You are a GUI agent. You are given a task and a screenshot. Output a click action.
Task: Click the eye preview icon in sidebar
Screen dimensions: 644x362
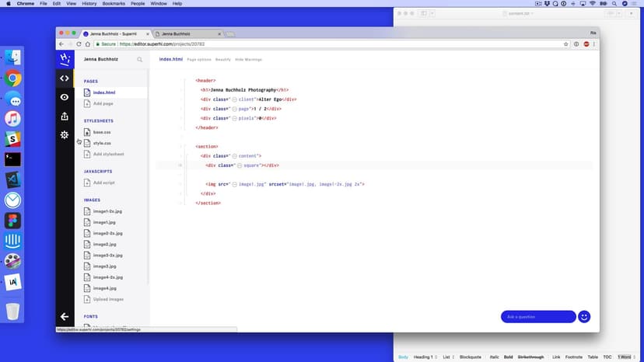coord(65,97)
